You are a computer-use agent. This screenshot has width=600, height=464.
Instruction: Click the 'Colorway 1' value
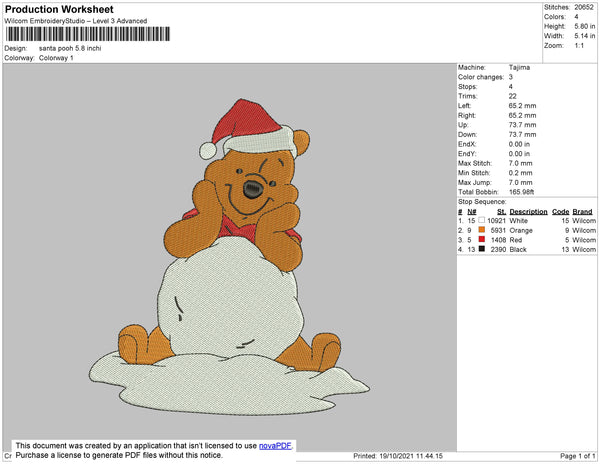56,58
